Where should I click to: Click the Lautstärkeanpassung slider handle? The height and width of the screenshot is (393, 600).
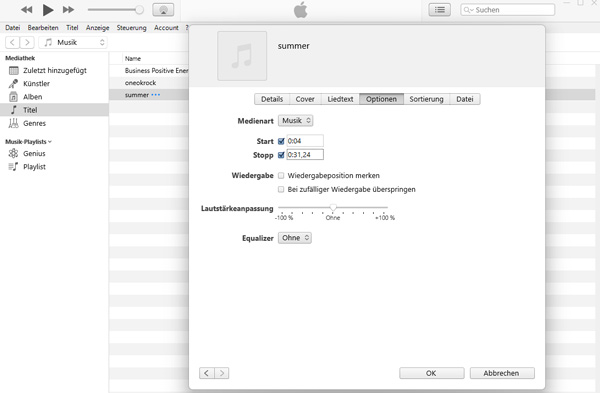[333, 207]
